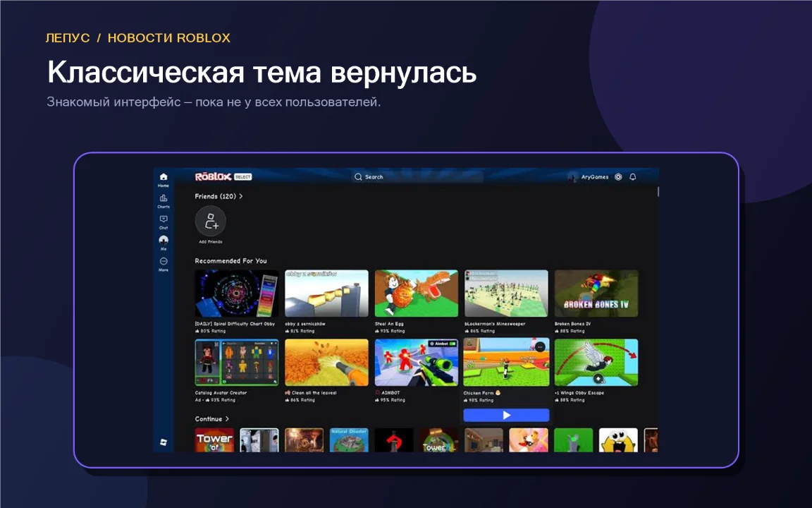Click the magnifier icon in the Search bar
This screenshot has height=508, width=812.
click(x=358, y=177)
